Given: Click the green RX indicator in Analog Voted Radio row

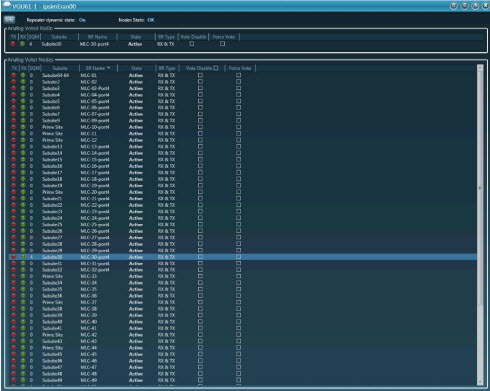Looking at the screenshot, I should pos(22,44).
